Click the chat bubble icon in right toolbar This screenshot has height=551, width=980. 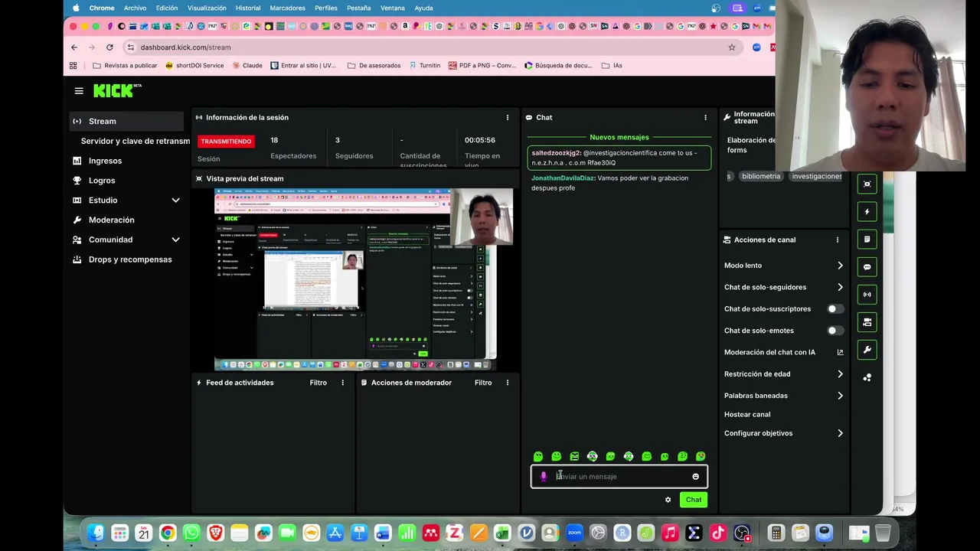[x=867, y=266]
